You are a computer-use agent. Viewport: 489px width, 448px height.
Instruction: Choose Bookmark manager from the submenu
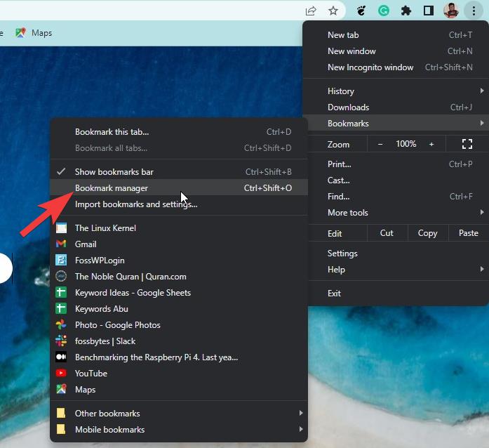[x=179, y=188]
